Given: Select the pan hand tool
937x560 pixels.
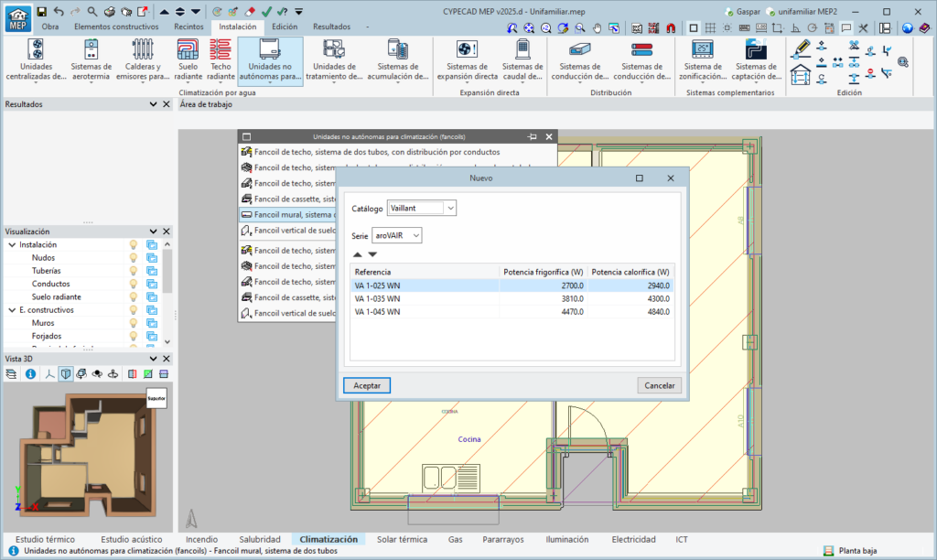Looking at the screenshot, I should [x=598, y=27].
